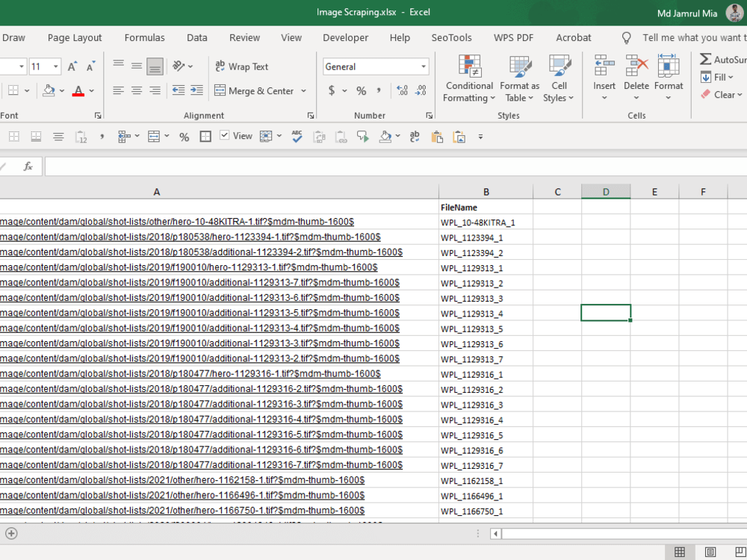The height and width of the screenshot is (560, 747).
Task: Apply top vertical alignment
Action: click(119, 66)
